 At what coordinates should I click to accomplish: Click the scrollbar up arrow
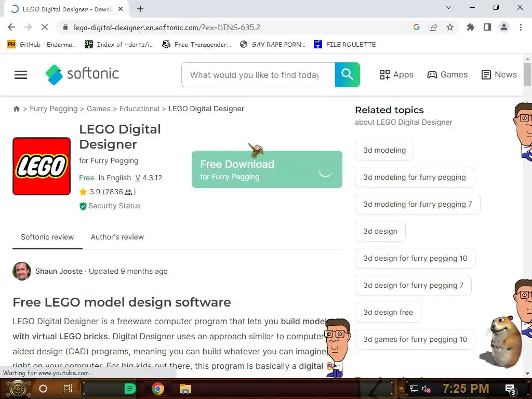528,58
